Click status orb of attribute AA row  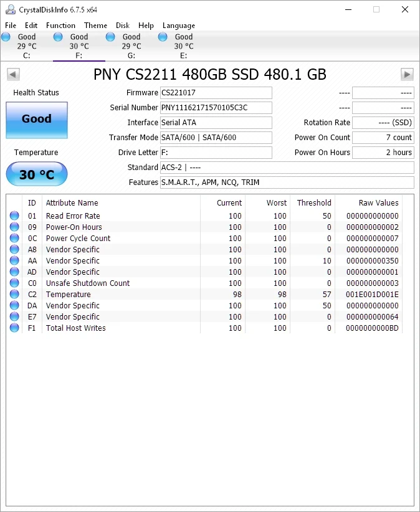14,260
